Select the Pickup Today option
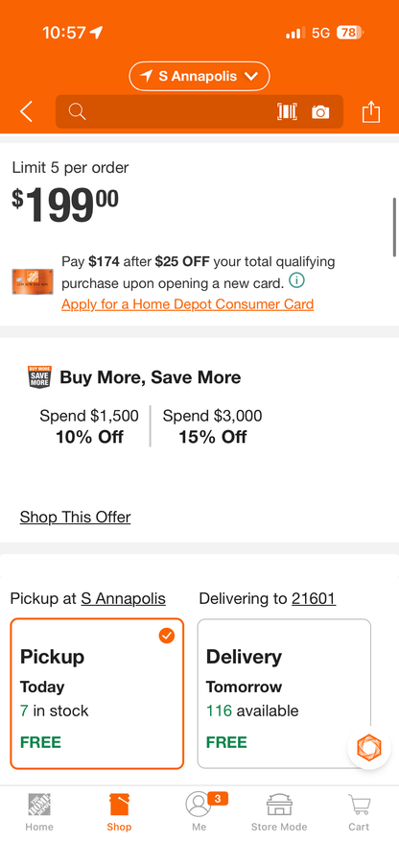The height and width of the screenshot is (868, 399). (97, 693)
